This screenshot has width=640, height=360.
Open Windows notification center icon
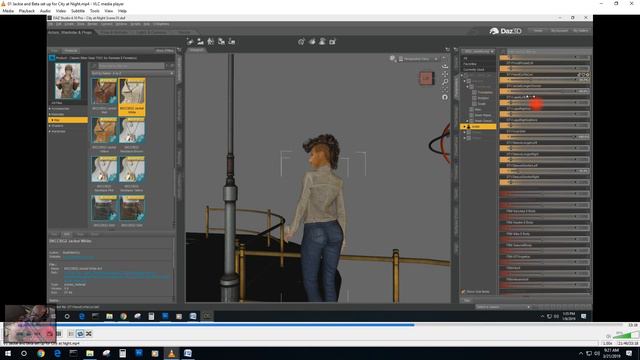pyautogui.click(x=629, y=353)
